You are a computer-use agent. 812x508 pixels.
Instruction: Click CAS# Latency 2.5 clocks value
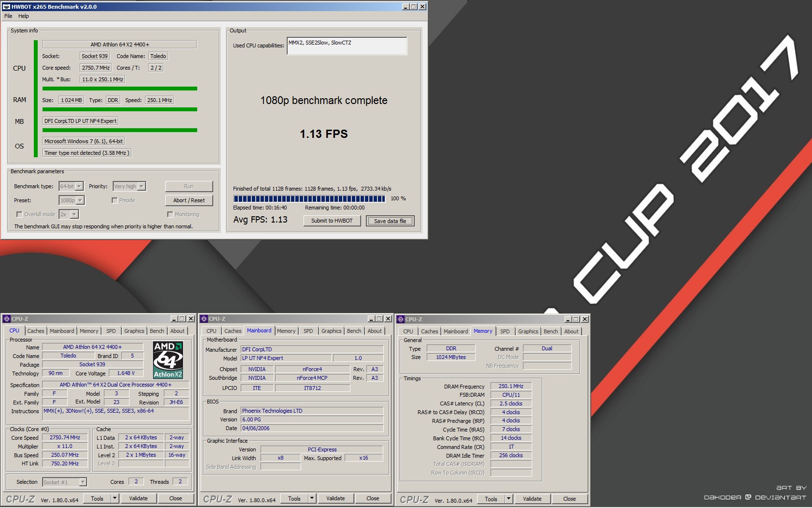pos(511,403)
